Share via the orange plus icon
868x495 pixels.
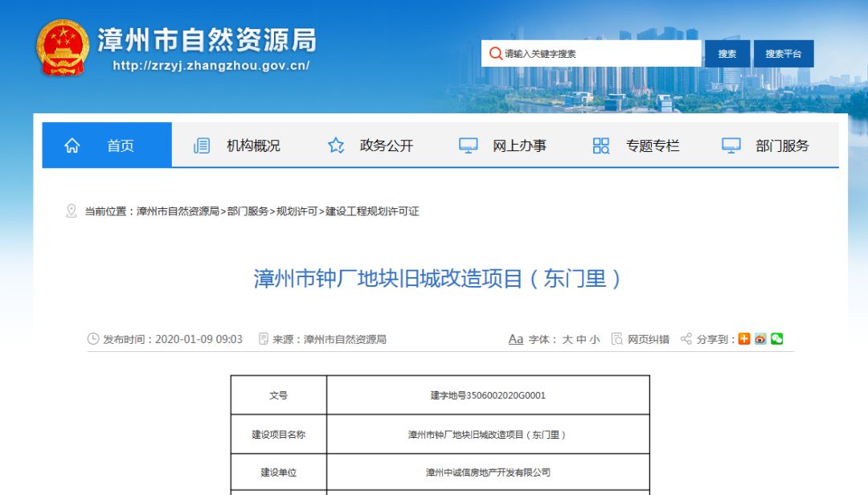744,339
